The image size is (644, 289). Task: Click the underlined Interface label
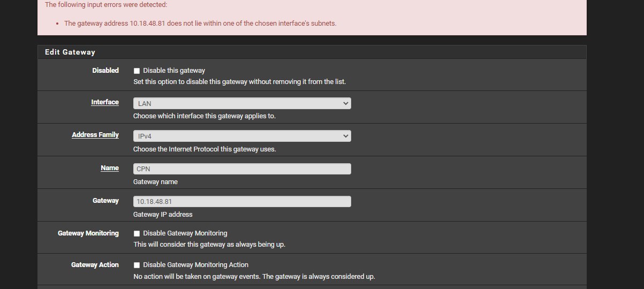point(105,102)
